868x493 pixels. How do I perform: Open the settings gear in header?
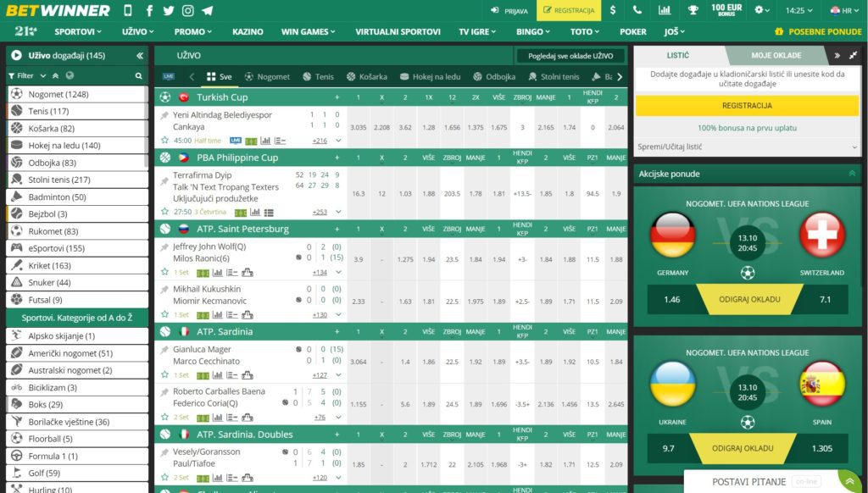759,10
